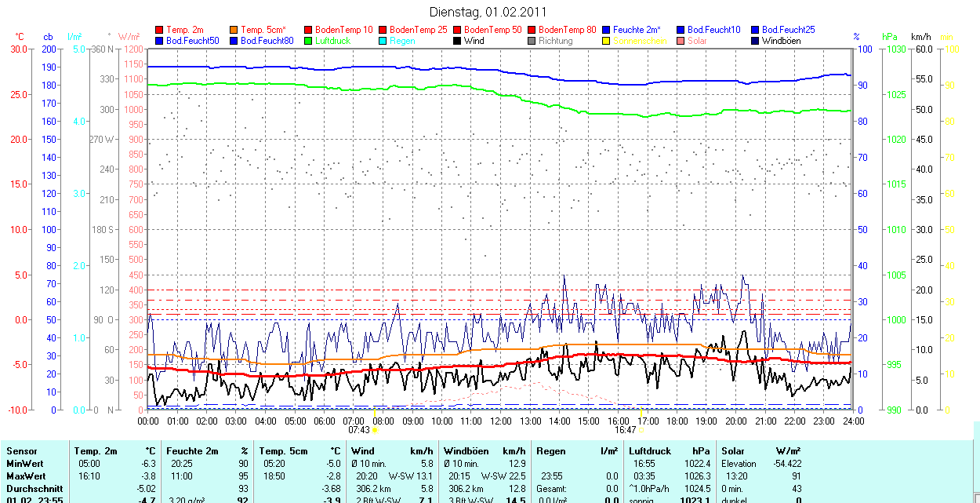This screenshot has width=980, height=503.
Task: Click the blue Feuchte 2m legend swatch
Action: [607, 30]
